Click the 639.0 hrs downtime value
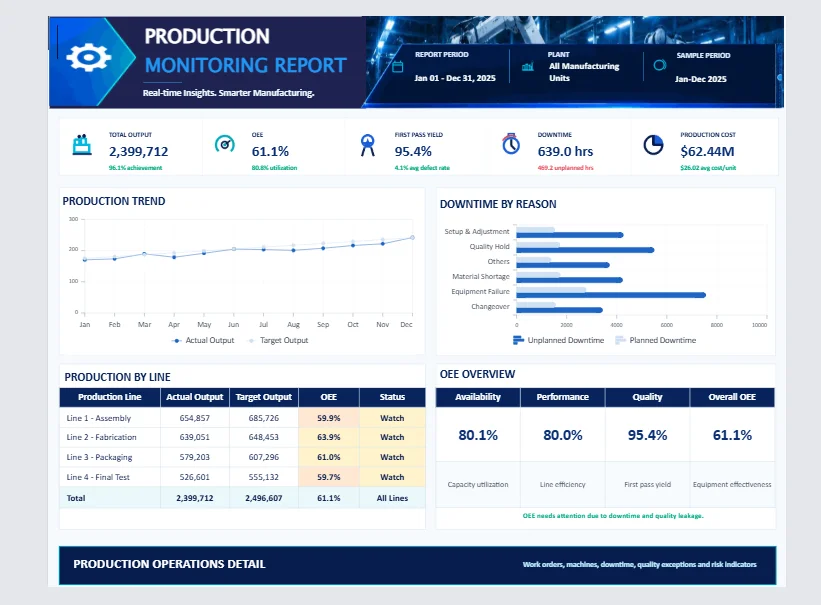This screenshot has height=605, width=821. pos(565,151)
